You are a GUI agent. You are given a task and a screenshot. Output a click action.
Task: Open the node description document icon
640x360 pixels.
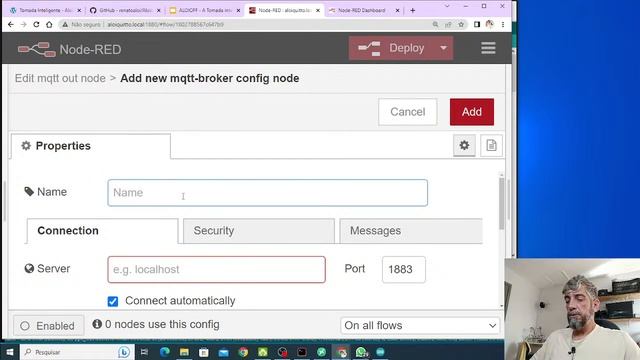(491, 145)
